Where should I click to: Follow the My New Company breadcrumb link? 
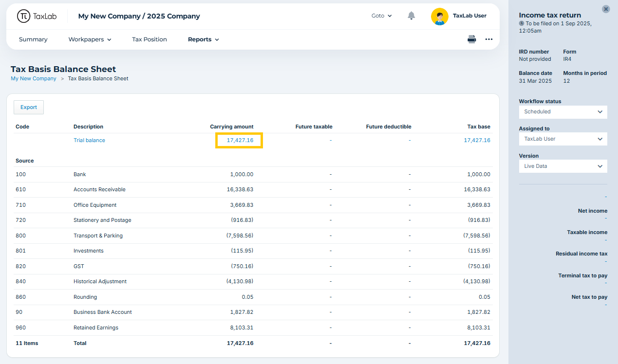34,78
